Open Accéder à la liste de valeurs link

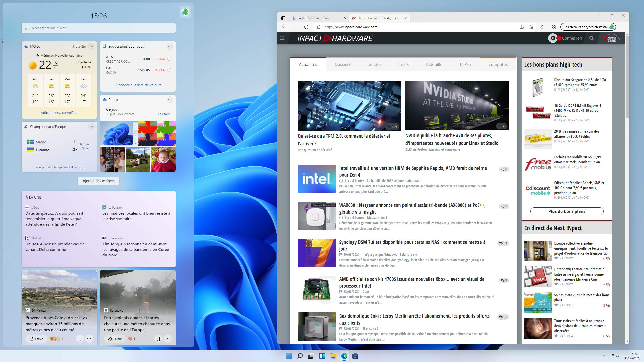139,85
